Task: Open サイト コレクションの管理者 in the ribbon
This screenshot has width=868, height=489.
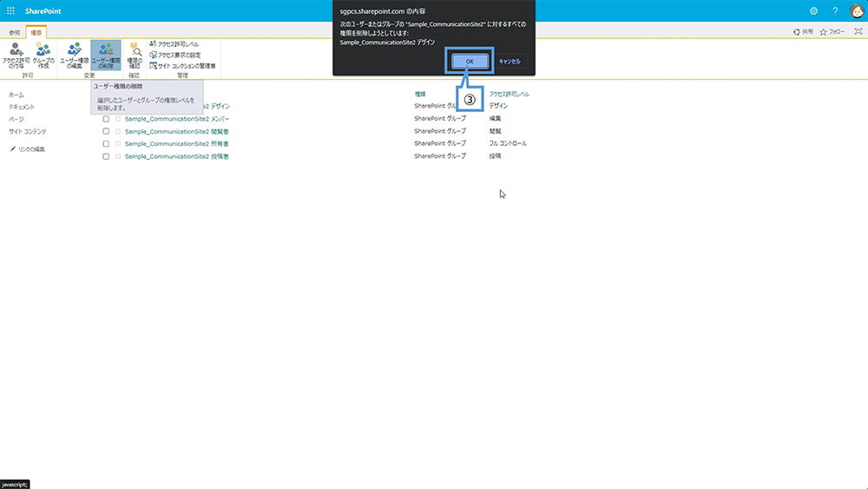Action: pyautogui.click(x=182, y=65)
